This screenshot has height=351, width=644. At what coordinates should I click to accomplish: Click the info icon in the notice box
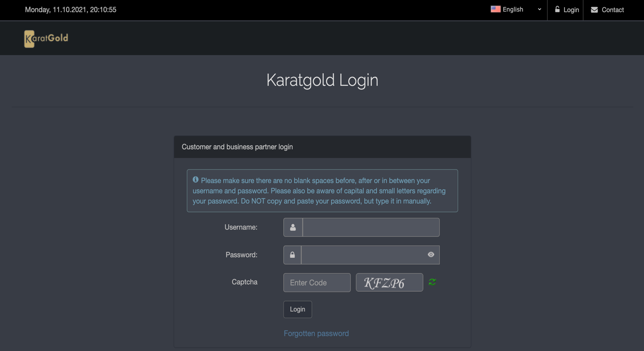(195, 180)
